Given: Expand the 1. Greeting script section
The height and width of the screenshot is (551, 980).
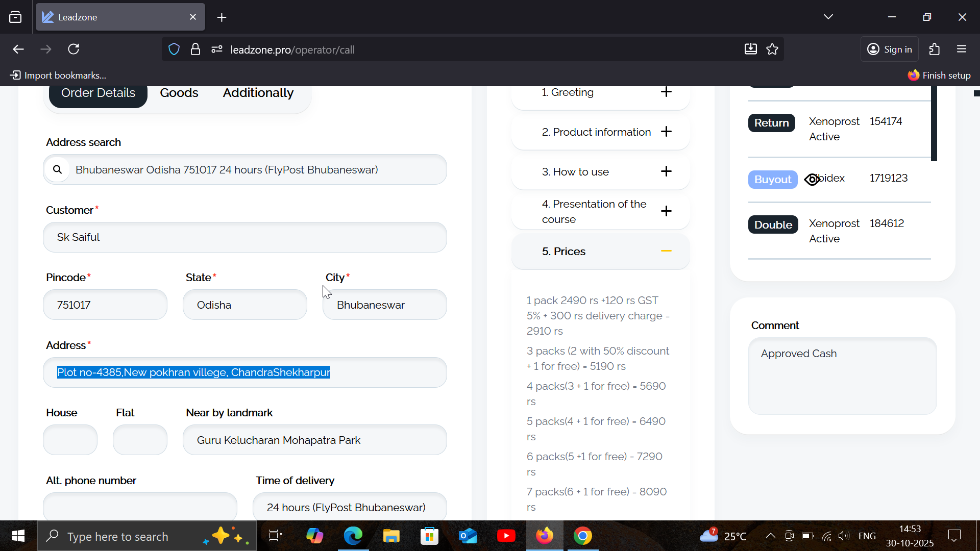Looking at the screenshot, I should click(666, 92).
